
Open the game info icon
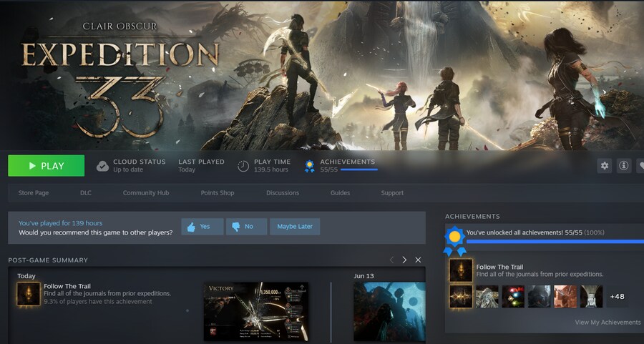tap(623, 166)
